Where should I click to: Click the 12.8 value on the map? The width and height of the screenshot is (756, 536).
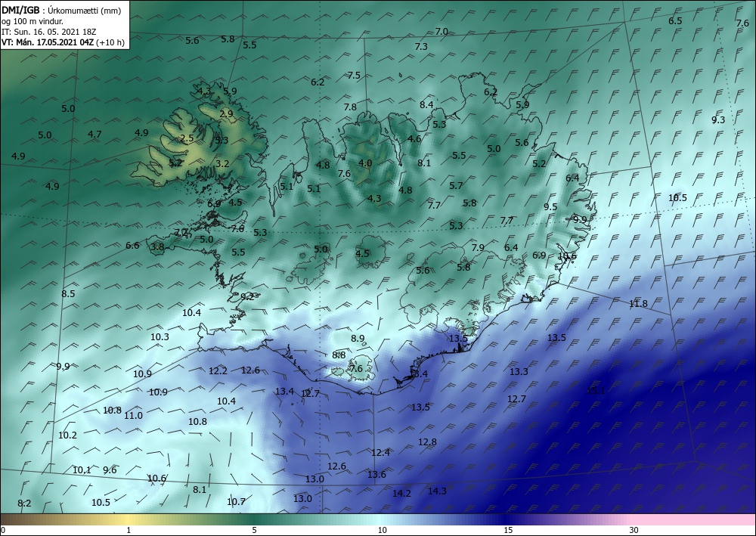(427, 442)
